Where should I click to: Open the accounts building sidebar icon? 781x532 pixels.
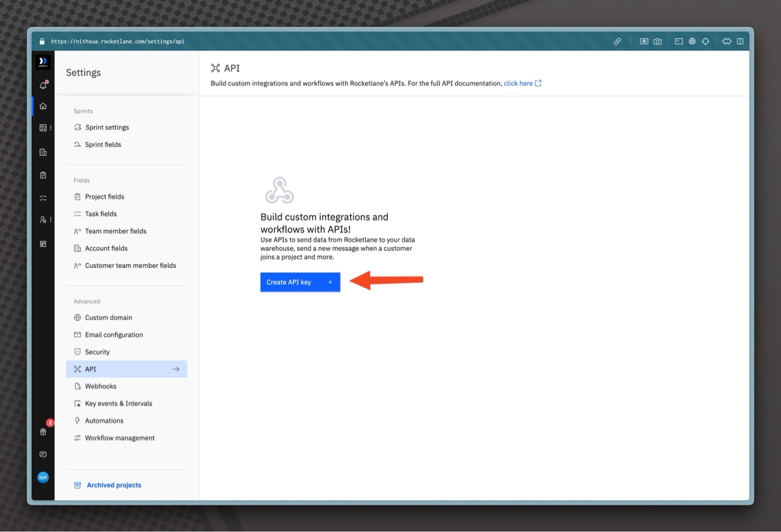[43, 152]
